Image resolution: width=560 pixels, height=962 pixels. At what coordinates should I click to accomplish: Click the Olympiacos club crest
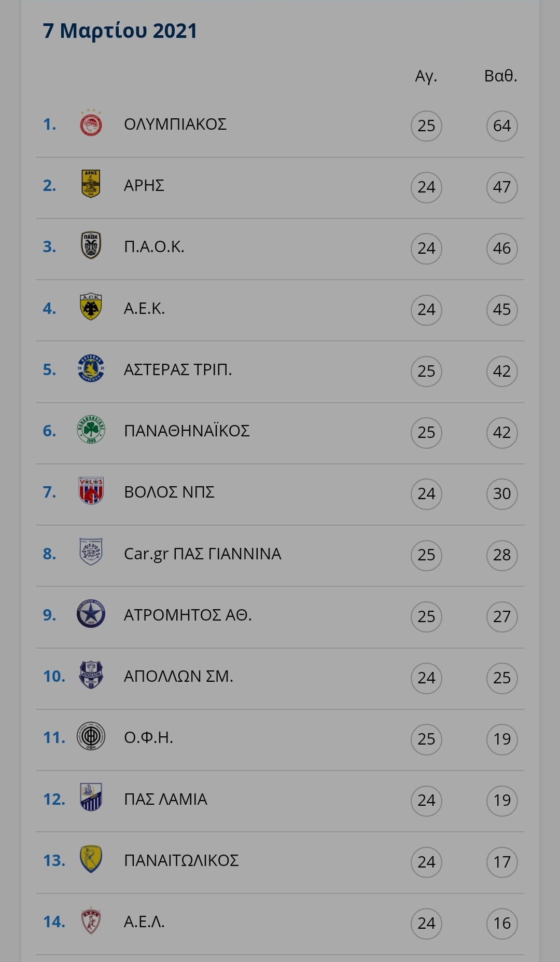click(91, 123)
